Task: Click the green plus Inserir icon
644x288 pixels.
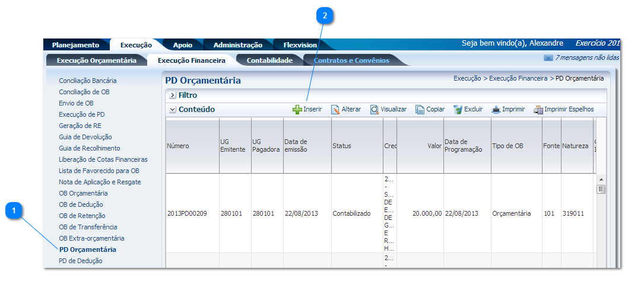Action: click(x=297, y=110)
